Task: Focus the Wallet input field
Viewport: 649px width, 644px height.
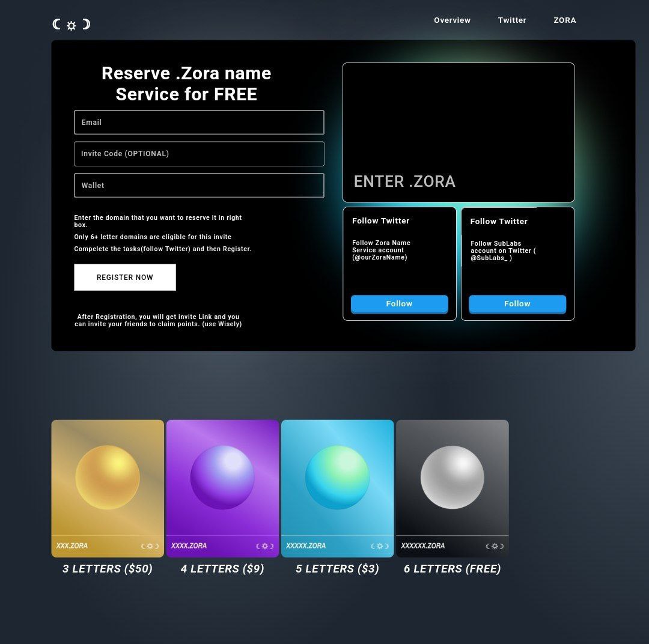Action: pyautogui.click(x=199, y=186)
